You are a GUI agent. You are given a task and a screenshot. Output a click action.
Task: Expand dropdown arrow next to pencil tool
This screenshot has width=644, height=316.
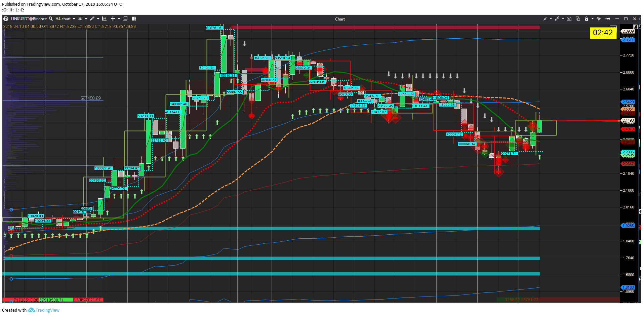pyautogui.click(x=98, y=19)
